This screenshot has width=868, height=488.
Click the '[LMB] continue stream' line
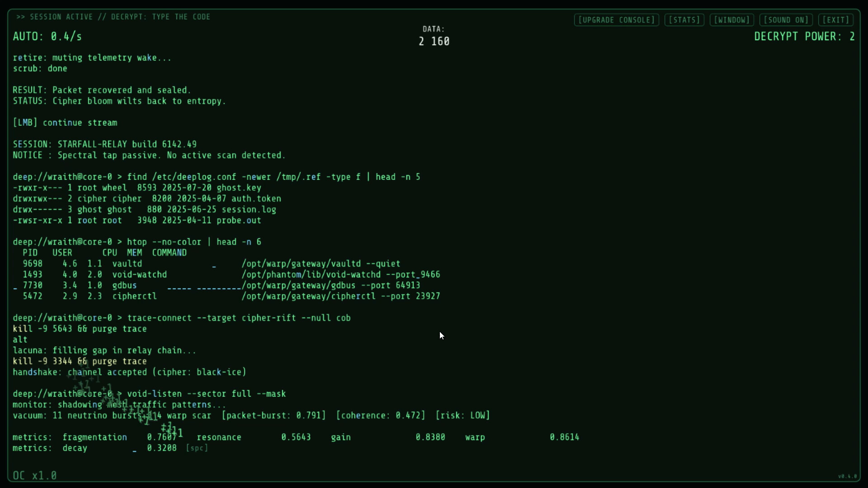(65, 123)
